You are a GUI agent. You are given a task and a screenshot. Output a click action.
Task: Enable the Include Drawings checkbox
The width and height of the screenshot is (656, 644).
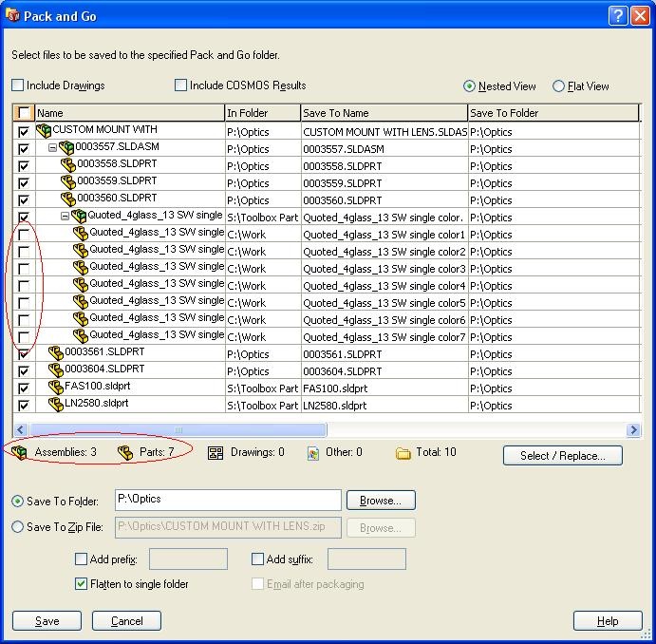[18, 85]
